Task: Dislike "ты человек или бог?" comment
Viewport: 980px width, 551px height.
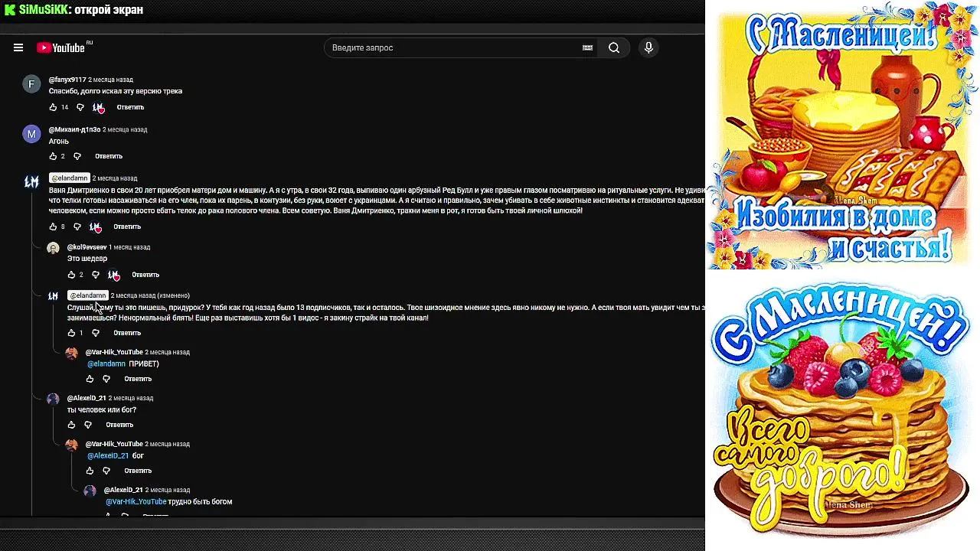Action: pos(88,425)
